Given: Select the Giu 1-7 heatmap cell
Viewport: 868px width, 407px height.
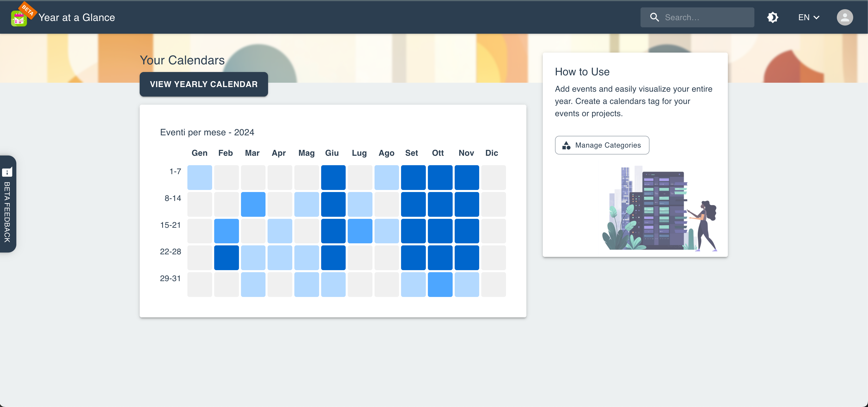Looking at the screenshot, I should [x=333, y=177].
